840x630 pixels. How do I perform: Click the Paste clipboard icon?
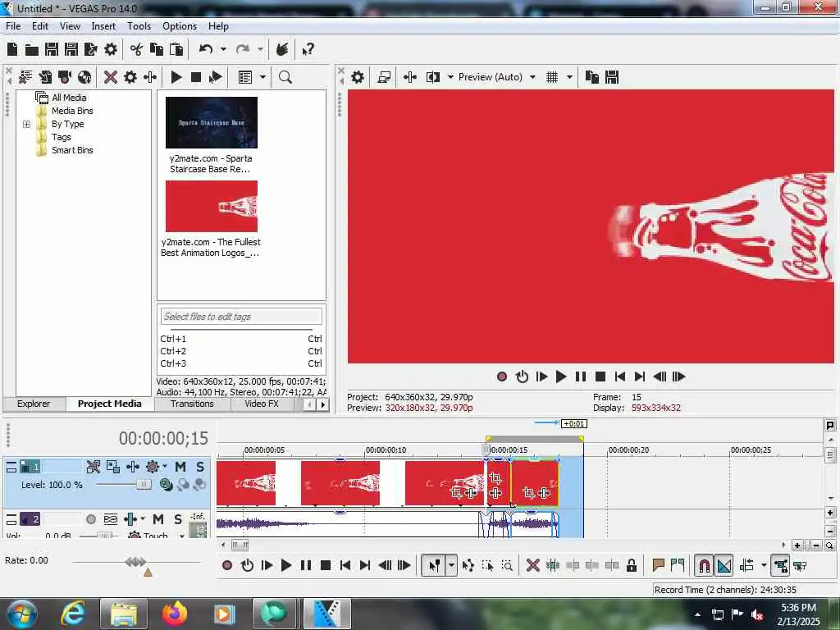[176, 50]
